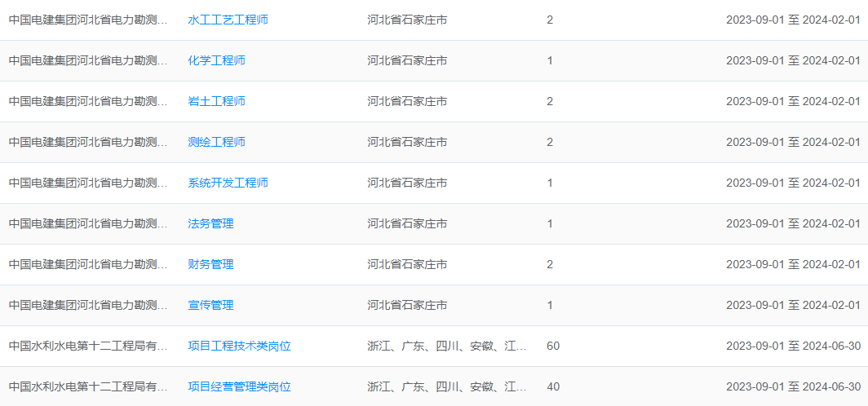The width and height of the screenshot is (868, 406).
Task: Click 中国水利水电第十二工程局 in 项目工程技术类岗位 row
Action: coord(89,346)
